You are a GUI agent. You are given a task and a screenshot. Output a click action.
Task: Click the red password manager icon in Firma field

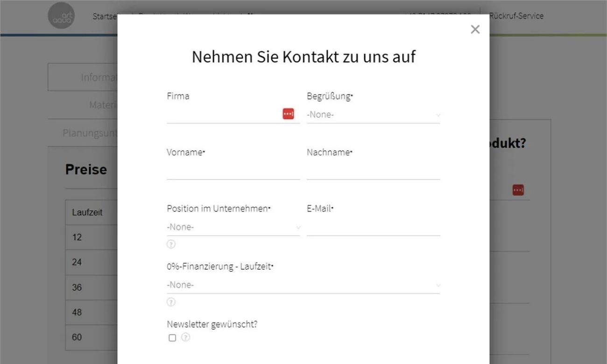pyautogui.click(x=288, y=114)
